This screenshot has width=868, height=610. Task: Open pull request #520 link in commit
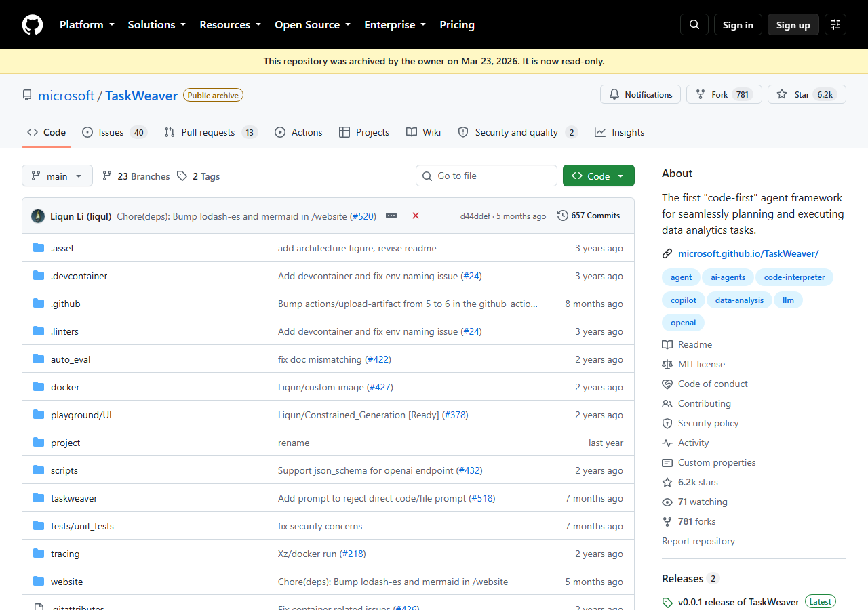[363, 216]
